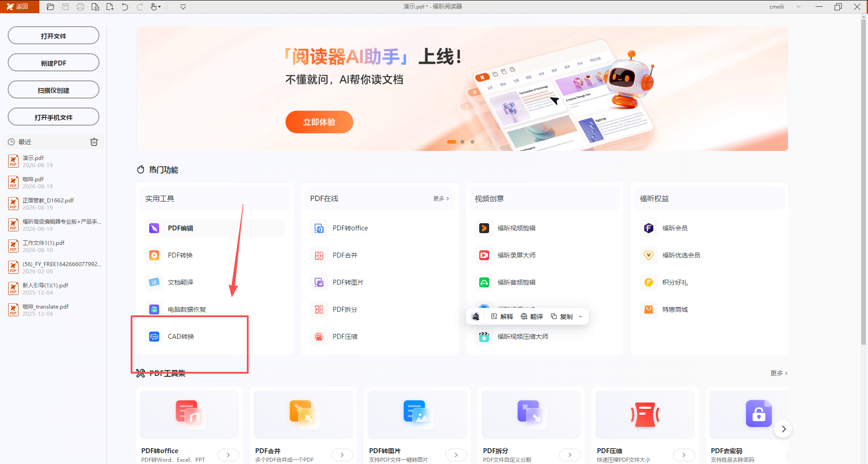Click 解释 in the floating toolbar
The height and width of the screenshot is (464, 868).
coord(502,316)
